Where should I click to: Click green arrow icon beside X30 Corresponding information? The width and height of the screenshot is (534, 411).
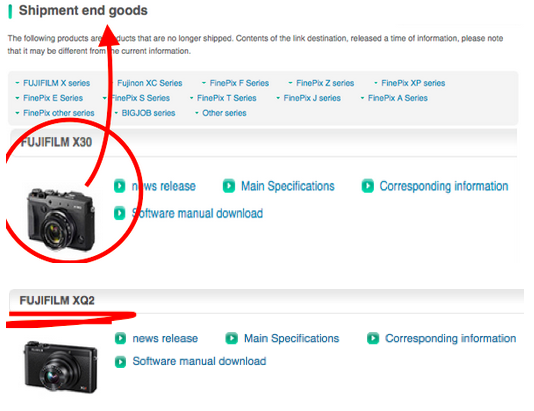[368, 186]
